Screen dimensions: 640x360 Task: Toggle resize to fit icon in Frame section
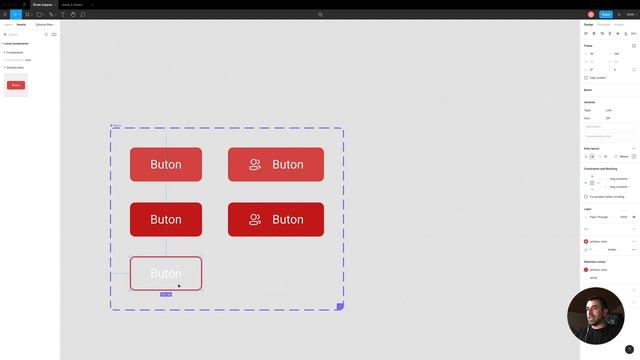[634, 46]
